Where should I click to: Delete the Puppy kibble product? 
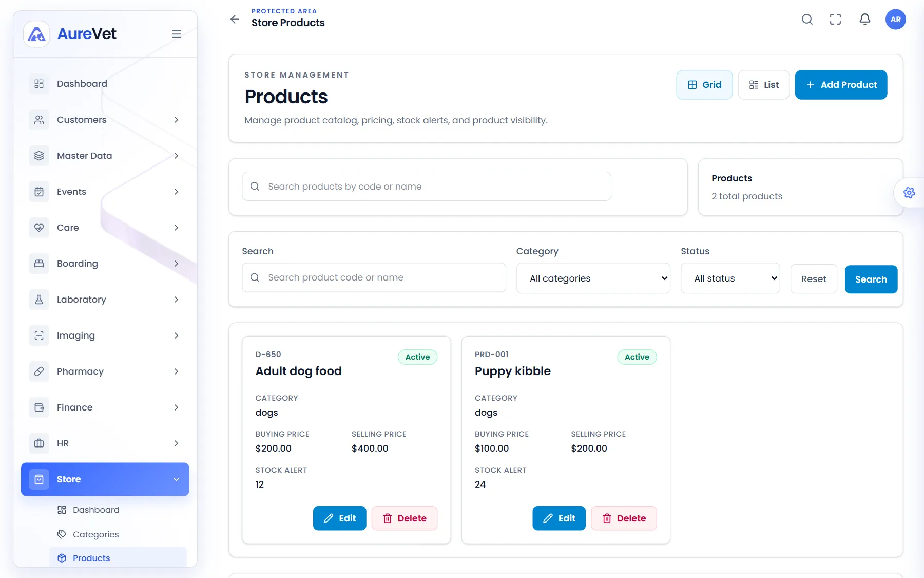tap(624, 518)
